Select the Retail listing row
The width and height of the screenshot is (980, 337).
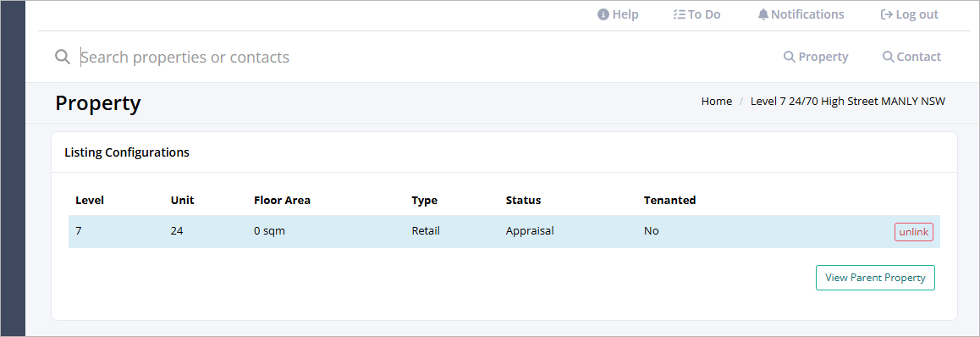tap(504, 231)
